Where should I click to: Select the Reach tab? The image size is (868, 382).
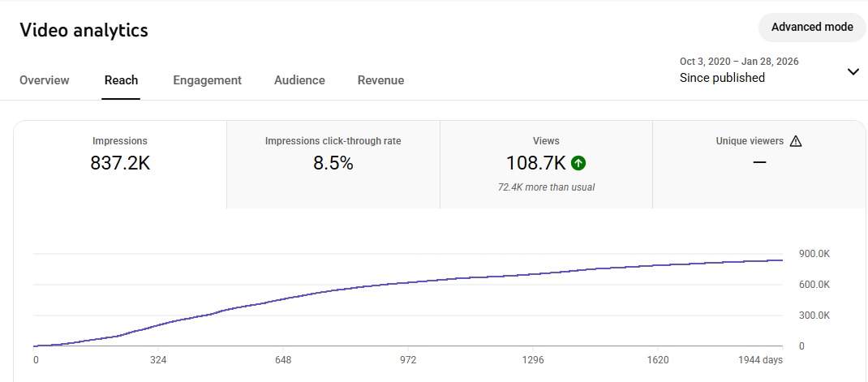tap(121, 80)
